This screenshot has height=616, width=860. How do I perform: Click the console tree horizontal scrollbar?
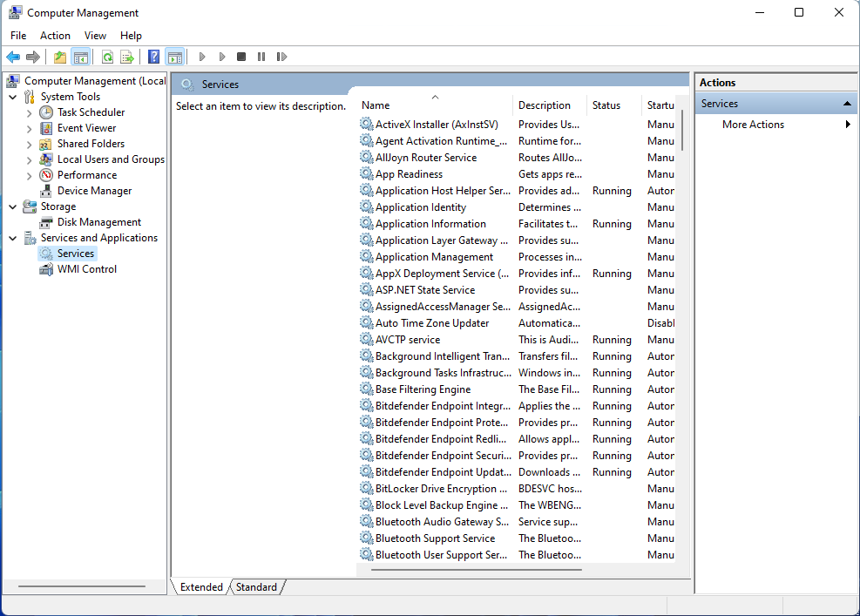(x=81, y=586)
